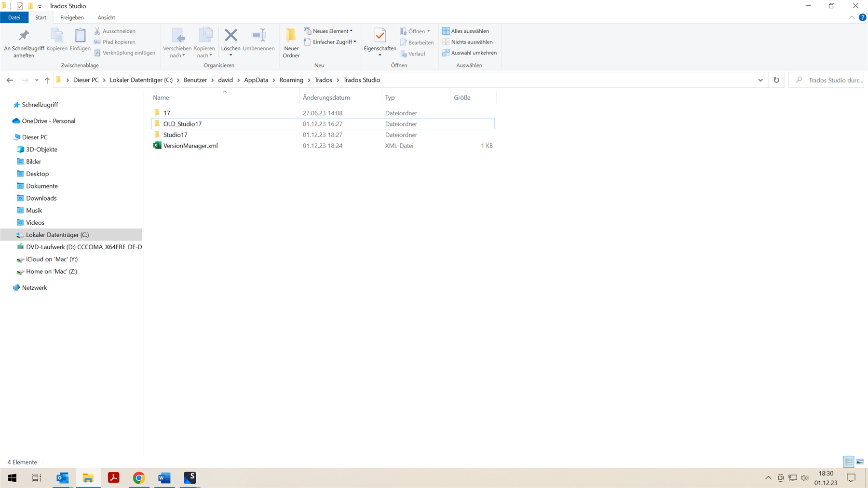Open Outlook from the taskbar

pyautogui.click(x=63, y=478)
